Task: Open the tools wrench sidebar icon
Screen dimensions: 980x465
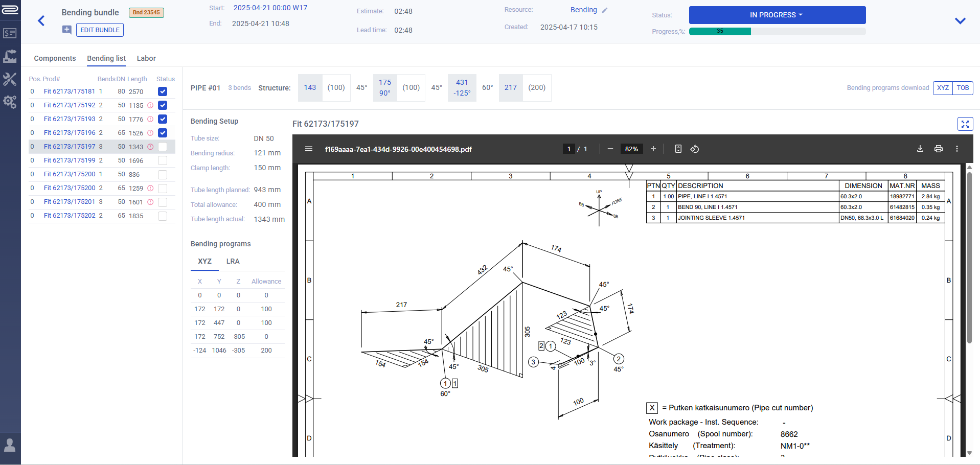Action: click(x=10, y=79)
